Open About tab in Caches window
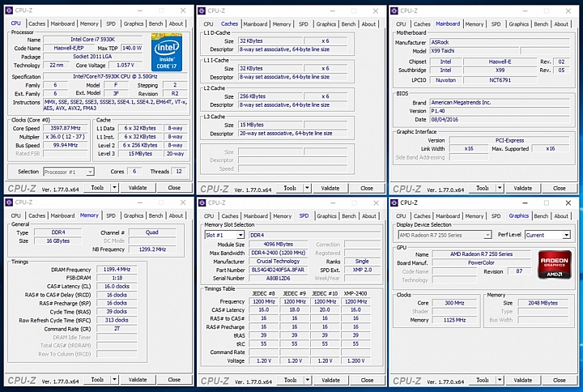 (x=368, y=24)
